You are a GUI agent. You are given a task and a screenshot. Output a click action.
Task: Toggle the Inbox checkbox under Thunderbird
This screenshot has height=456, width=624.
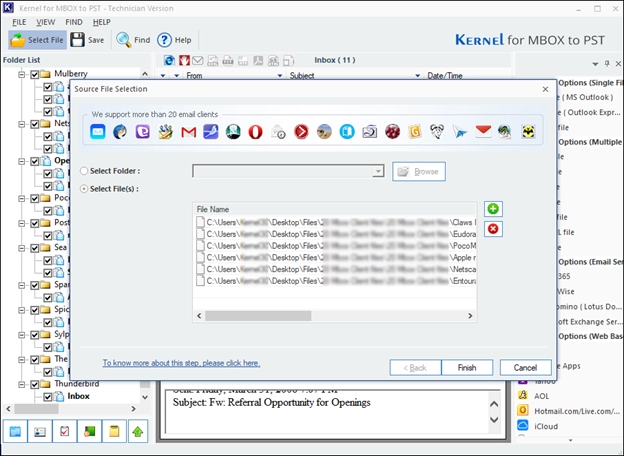tap(48, 396)
